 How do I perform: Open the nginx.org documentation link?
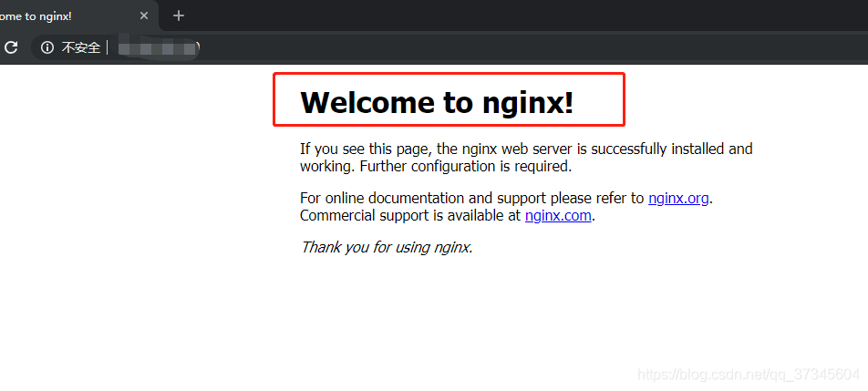678,199
